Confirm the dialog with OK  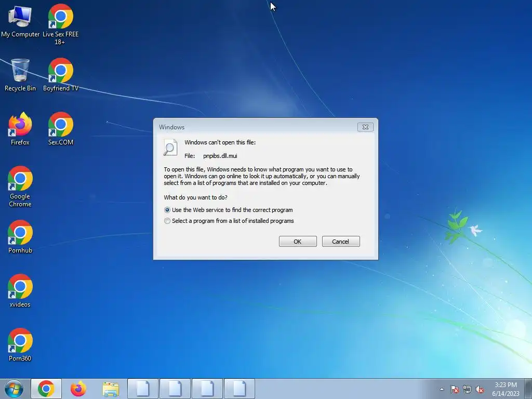[x=298, y=242]
